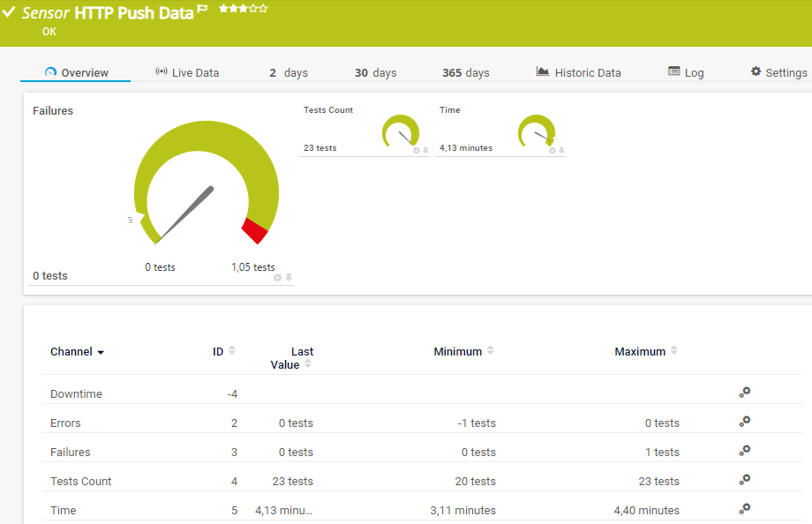Click the flag icon beside HTTP Push Data
This screenshot has height=524, width=812.
tap(202, 10)
